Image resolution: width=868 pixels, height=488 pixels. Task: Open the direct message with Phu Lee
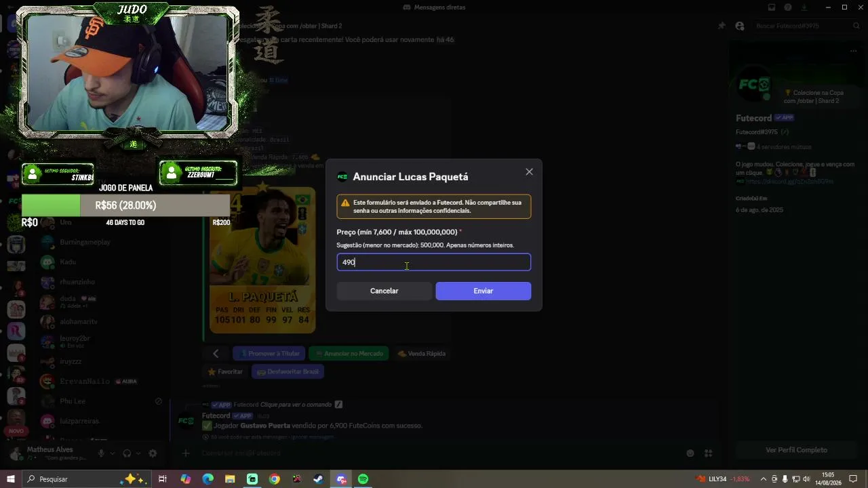[102, 401]
